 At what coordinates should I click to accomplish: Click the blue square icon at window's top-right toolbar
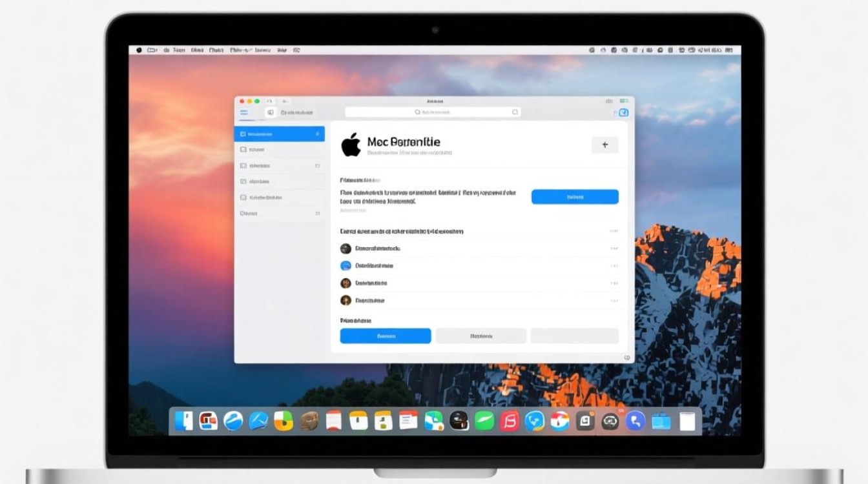(623, 112)
